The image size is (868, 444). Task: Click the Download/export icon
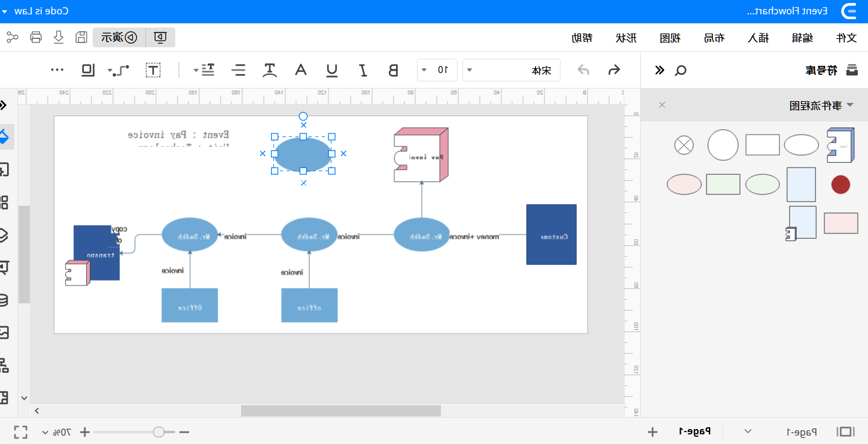click(x=59, y=37)
